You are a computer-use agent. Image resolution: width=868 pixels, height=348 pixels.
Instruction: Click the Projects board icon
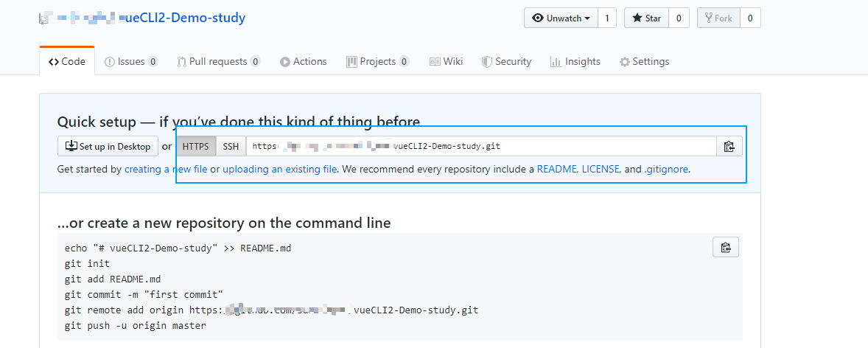point(351,62)
